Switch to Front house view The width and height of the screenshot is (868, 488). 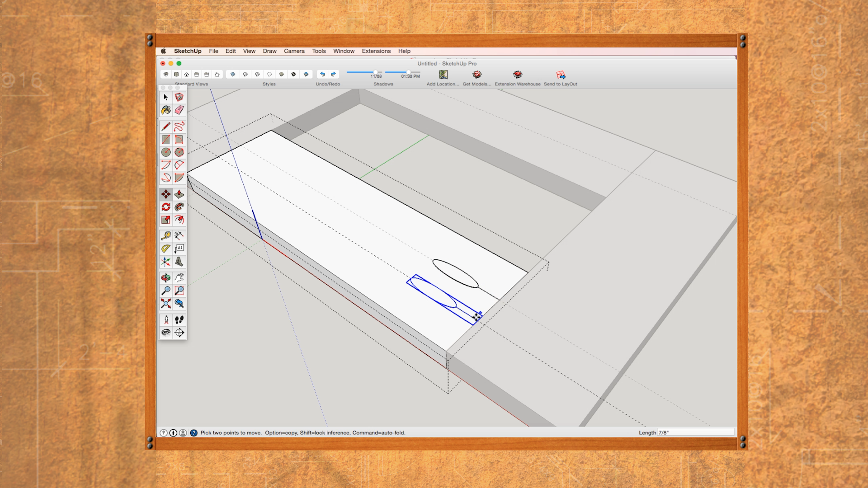186,74
